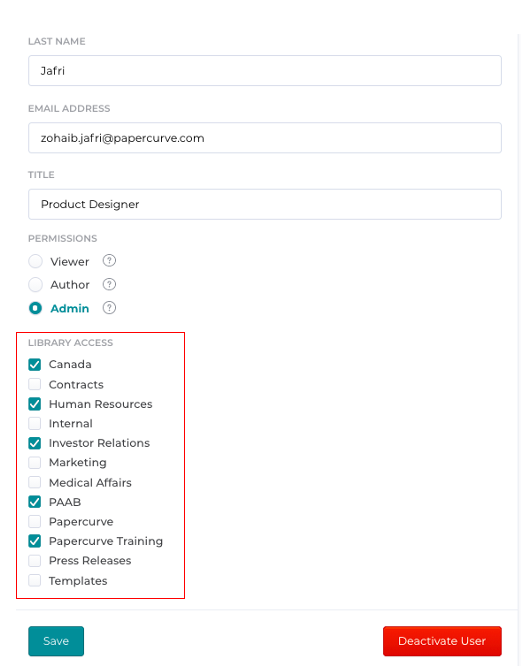521x666 pixels.
Task: Uncheck the Canada library checkbox
Action: coord(35,364)
